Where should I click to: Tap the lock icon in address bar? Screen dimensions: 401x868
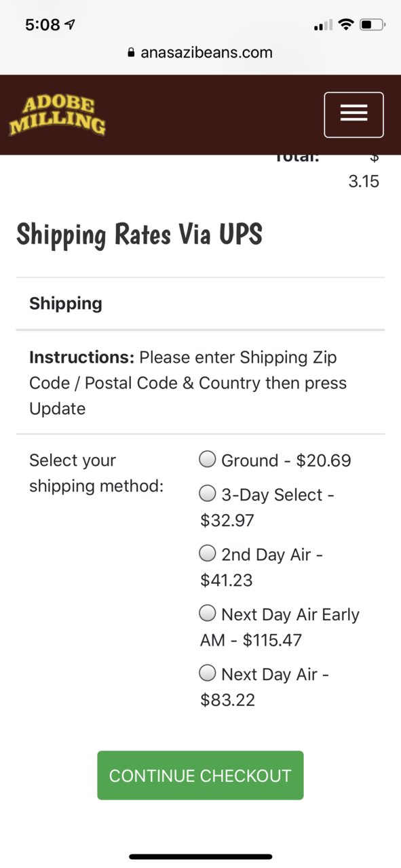[132, 53]
